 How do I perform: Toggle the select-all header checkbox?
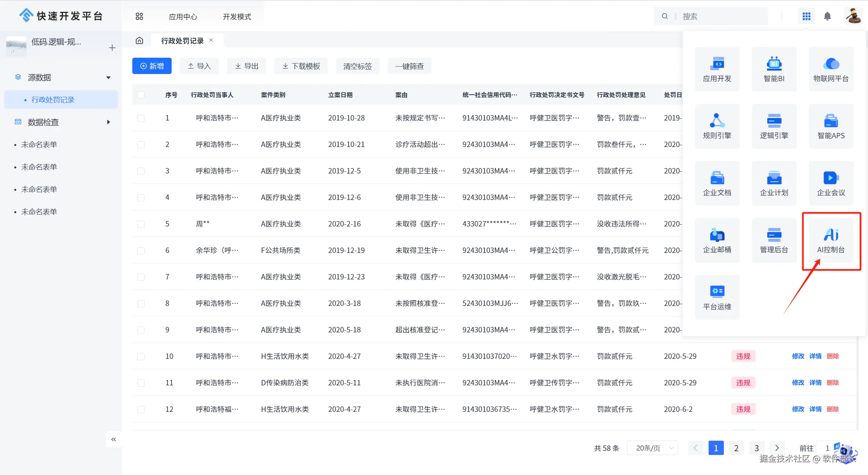pyautogui.click(x=141, y=95)
